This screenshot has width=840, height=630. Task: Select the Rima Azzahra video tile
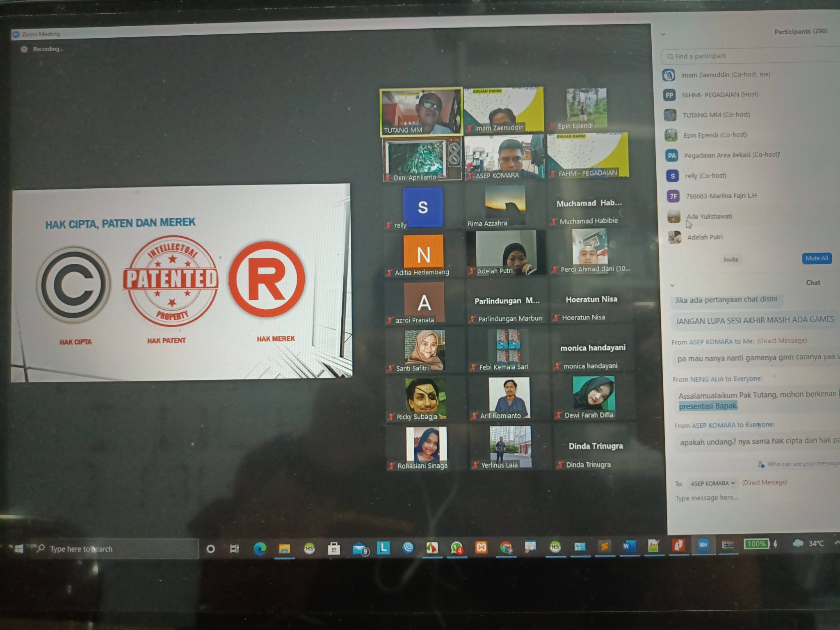tap(505, 206)
